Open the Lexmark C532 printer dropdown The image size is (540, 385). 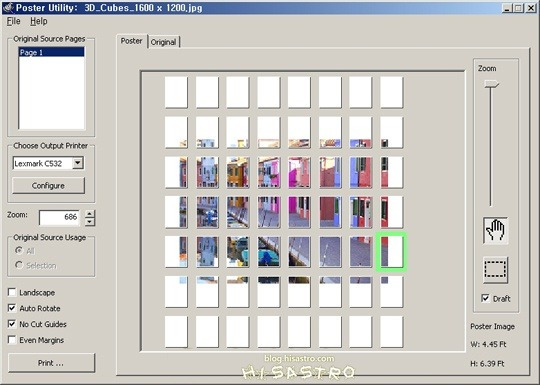click(x=78, y=163)
